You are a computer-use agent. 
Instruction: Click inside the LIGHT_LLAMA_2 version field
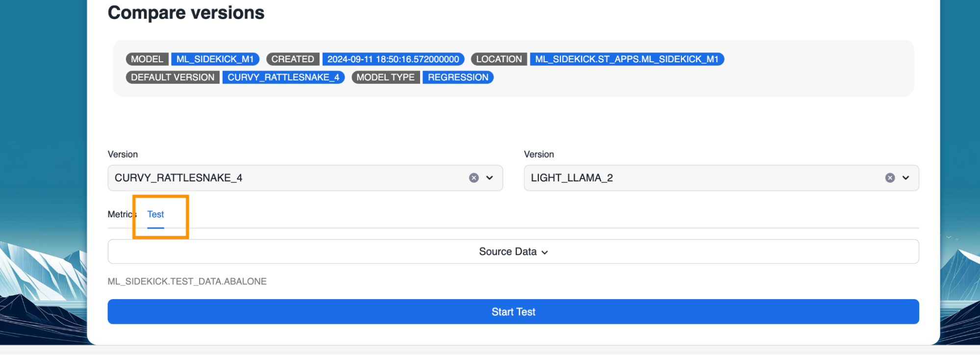tap(701, 178)
